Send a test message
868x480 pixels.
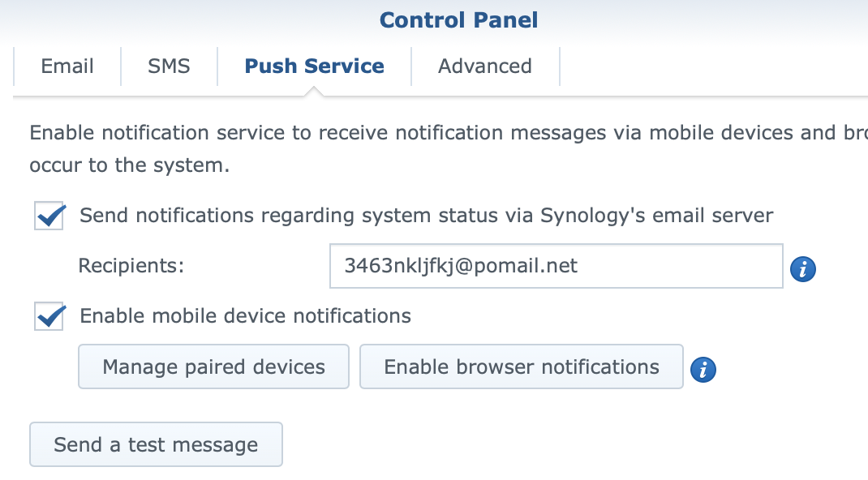click(156, 444)
